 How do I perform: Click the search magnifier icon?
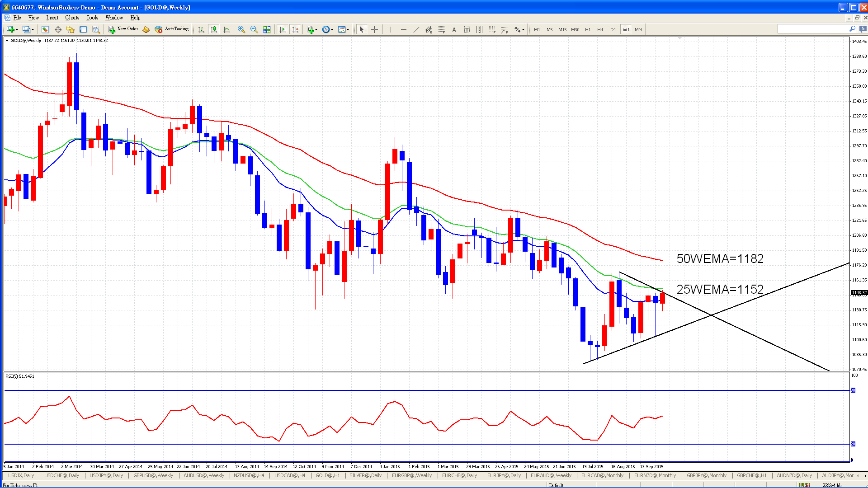[x=852, y=29]
